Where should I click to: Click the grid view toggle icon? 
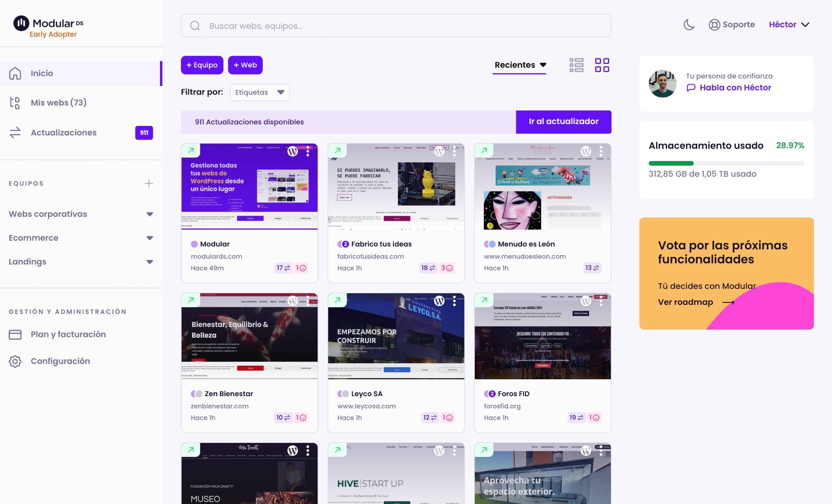(x=602, y=64)
